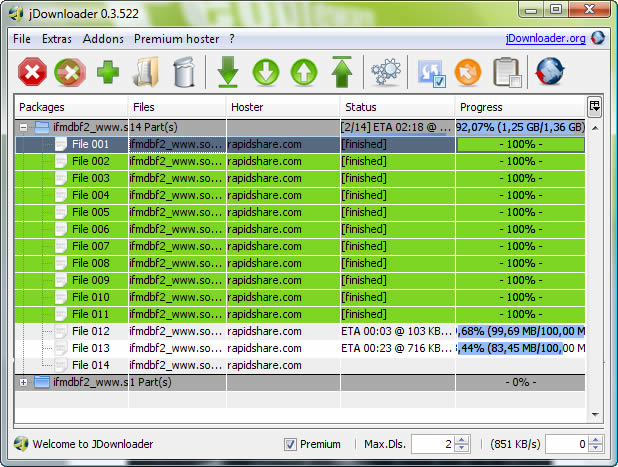Image resolution: width=618 pixels, height=467 pixels.
Task: Open settings via the gears icon
Action: pyautogui.click(x=385, y=72)
